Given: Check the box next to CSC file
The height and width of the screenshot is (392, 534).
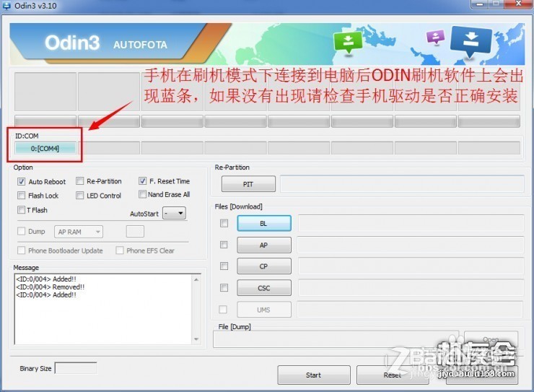Looking at the screenshot, I should tap(224, 288).
